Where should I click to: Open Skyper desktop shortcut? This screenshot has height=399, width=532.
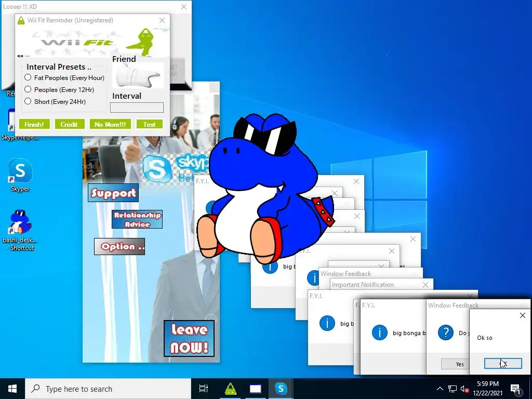[20, 175]
